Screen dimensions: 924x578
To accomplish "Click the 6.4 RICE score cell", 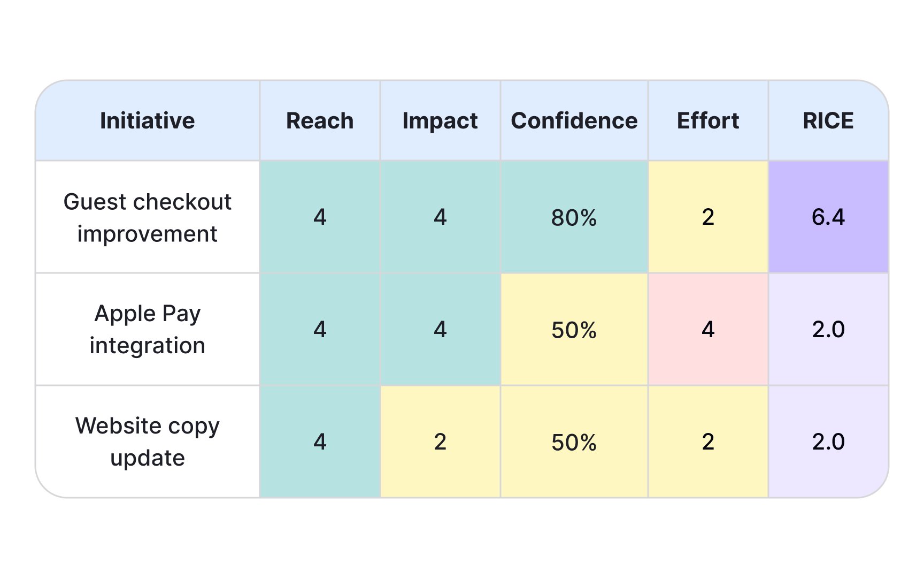I will point(828,217).
